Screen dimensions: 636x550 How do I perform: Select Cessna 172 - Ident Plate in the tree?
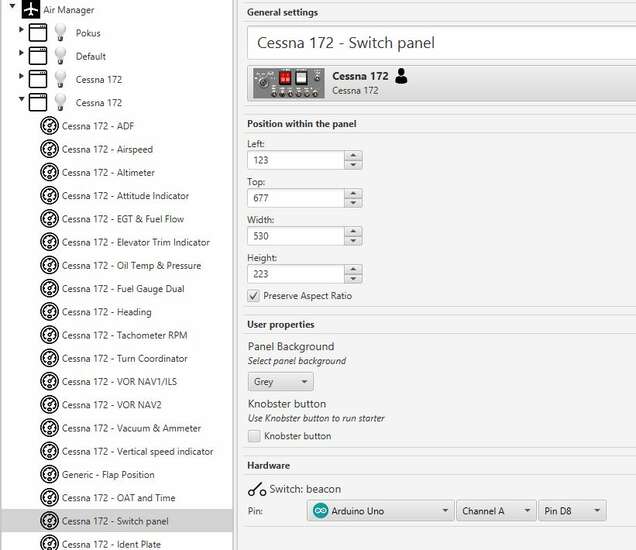(111, 544)
